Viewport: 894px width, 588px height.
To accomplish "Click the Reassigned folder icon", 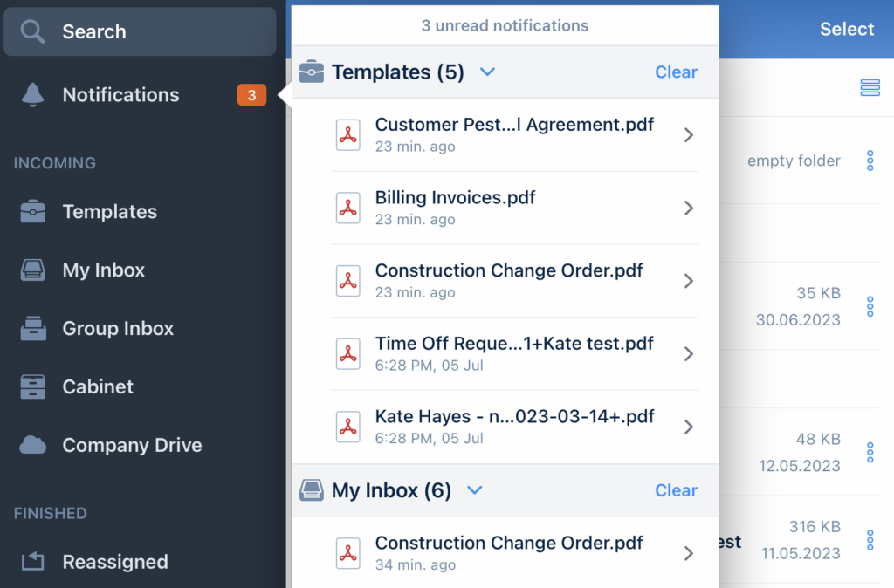I will [33, 562].
